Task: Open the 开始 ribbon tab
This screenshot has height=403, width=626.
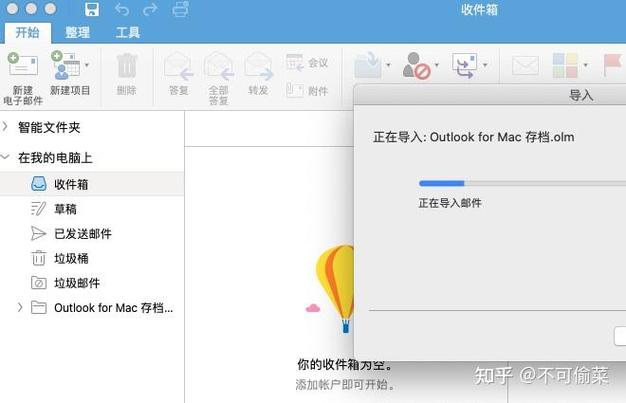Action: pos(28,32)
